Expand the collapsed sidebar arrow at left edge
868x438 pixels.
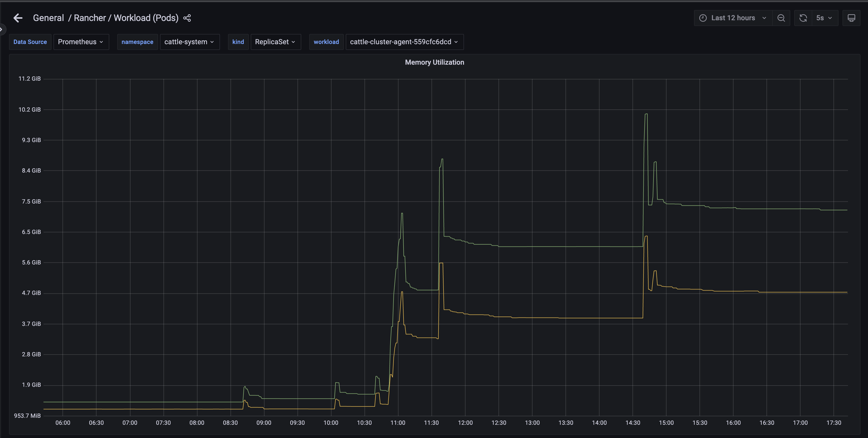pos(2,30)
